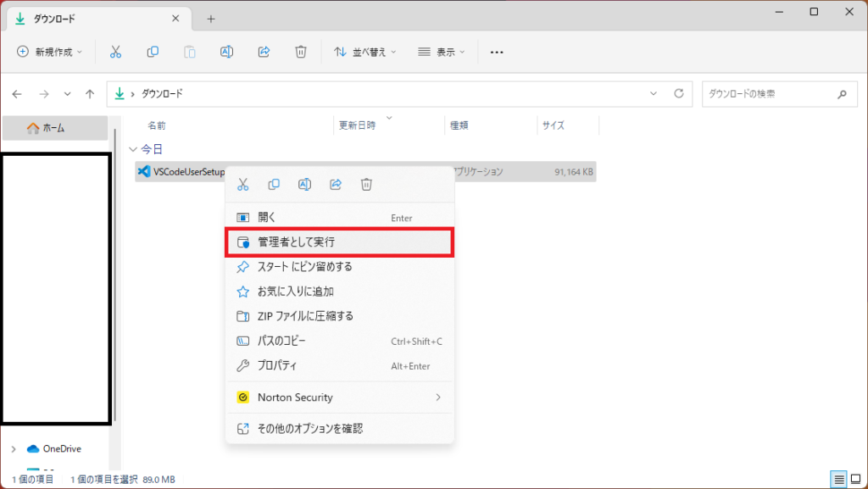868x489 pixels.
Task: Click breadcrumb chevron before ダウンロード
Action: click(133, 94)
